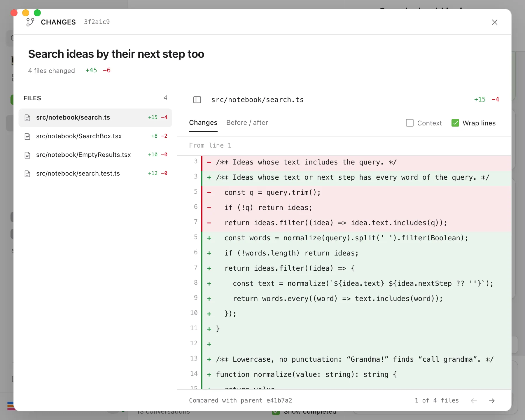Click the macOS green zoom button
525x420 pixels.
tap(37, 13)
